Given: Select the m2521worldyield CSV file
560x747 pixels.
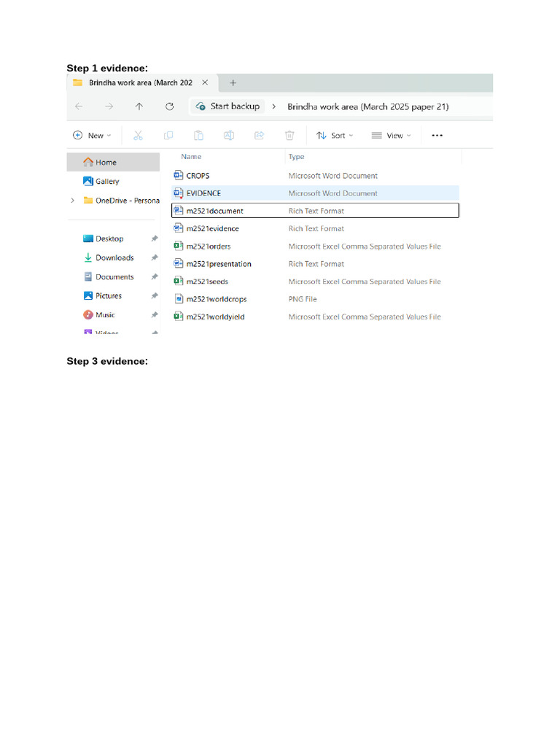Looking at the screenshot, I should [315, 317].
